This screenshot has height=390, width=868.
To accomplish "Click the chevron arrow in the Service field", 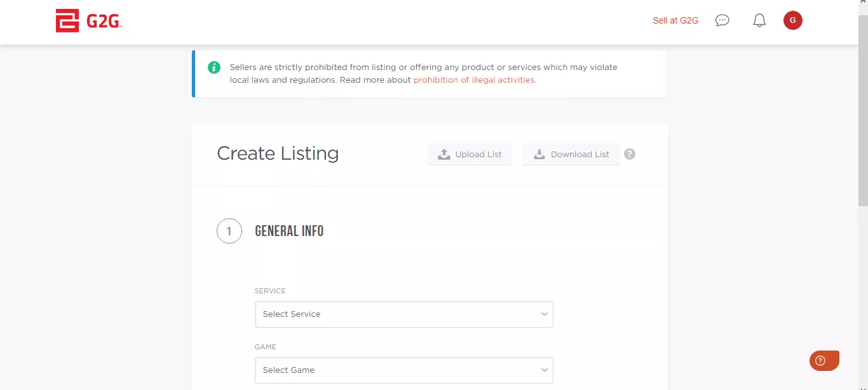I will click(545, 314).
